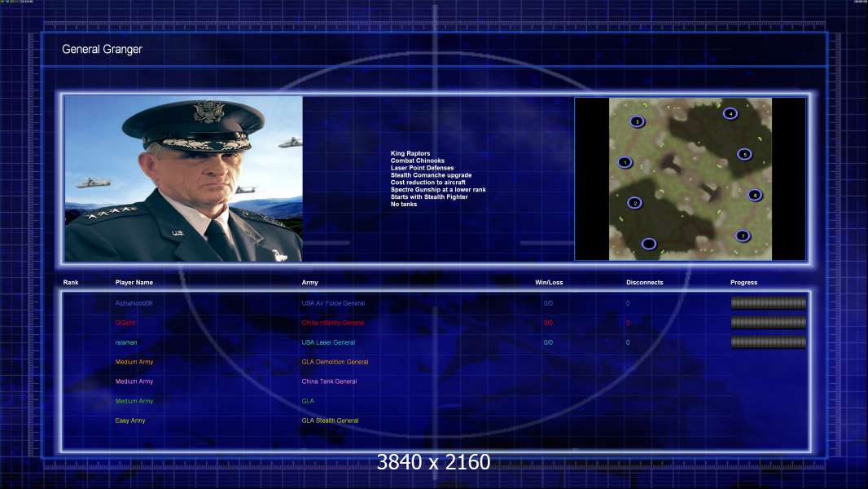Select start position marker 6 on the map
The width and height of the screenshot is (868, 489).
(755, 195)
